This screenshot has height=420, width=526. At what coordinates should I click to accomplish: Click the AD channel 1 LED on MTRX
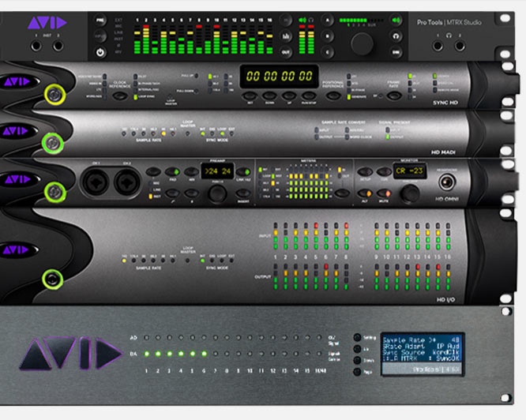(x=147, y=338)
